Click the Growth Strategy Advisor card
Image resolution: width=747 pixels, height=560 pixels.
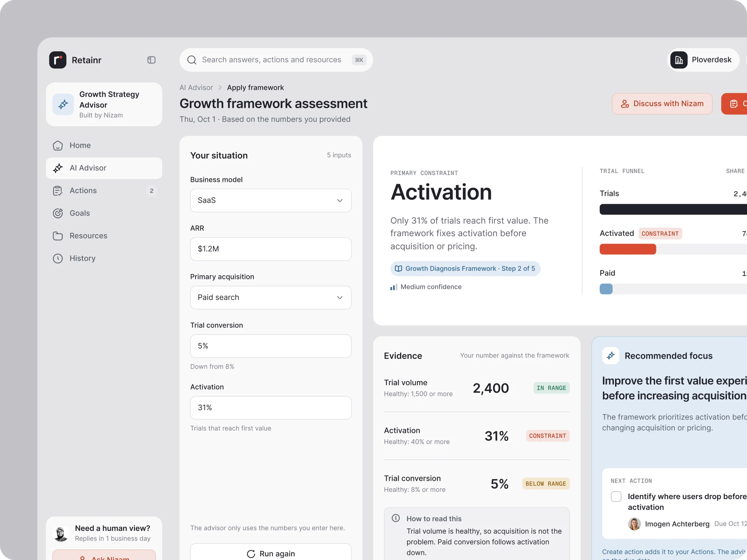[x=104, y=105]
